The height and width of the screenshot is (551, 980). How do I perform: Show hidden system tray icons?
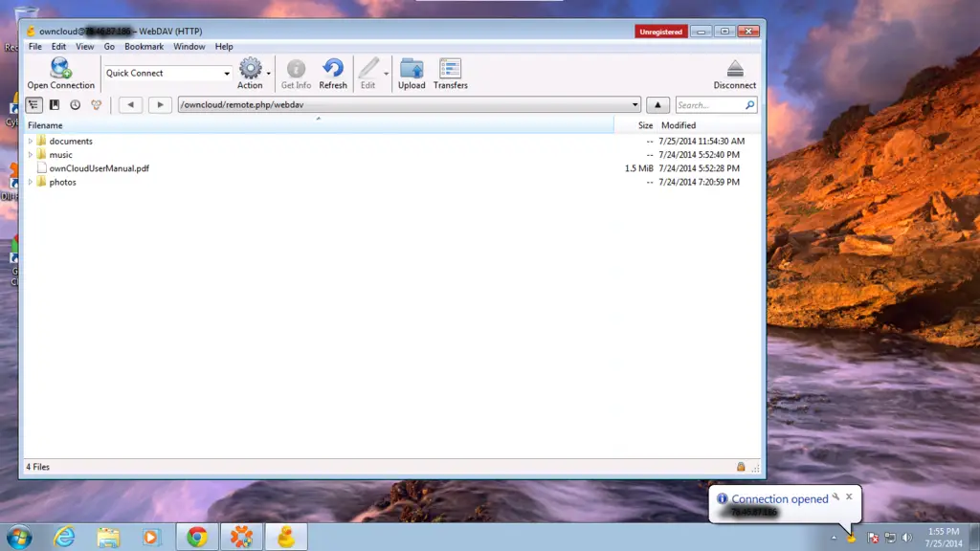(x=834, y=538)
